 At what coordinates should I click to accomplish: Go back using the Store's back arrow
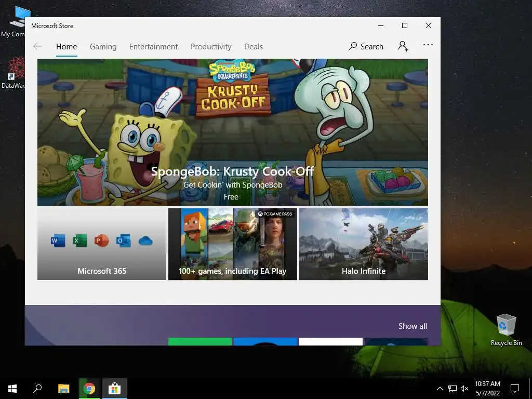coord(37,46)
